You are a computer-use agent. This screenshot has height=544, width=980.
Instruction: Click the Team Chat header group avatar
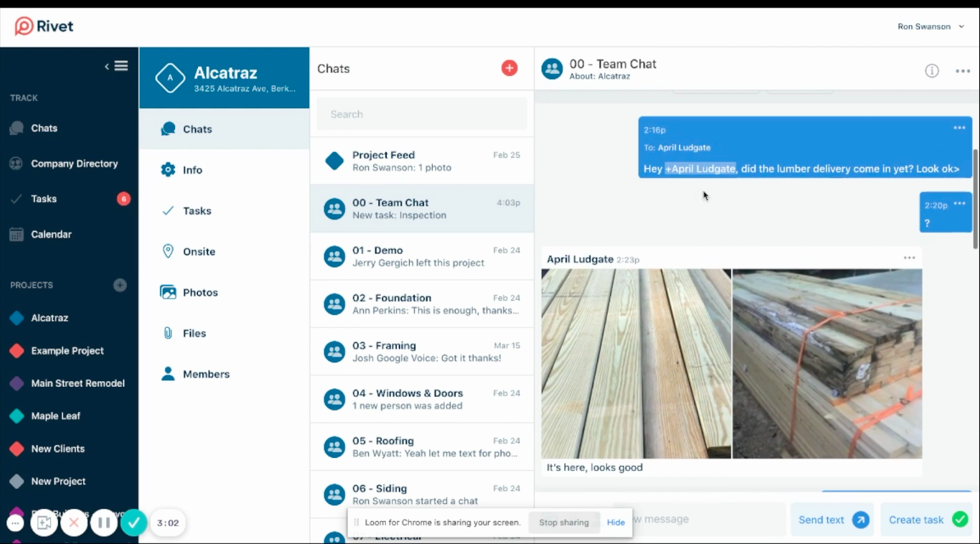(552, 69)
